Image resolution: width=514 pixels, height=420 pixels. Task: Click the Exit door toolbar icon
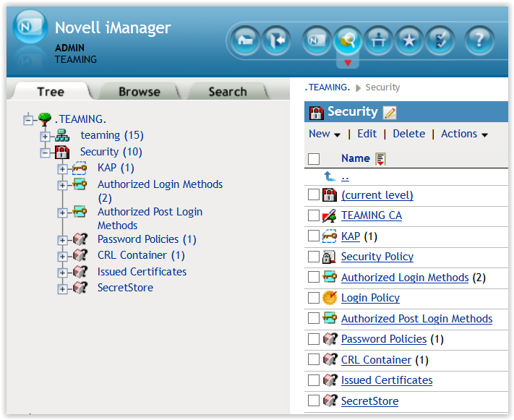276,40
